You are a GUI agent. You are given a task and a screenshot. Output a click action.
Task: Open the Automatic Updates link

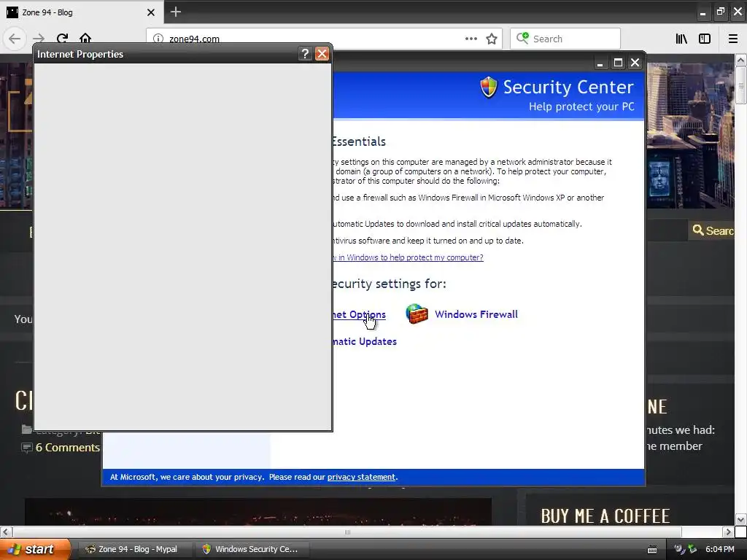365,341
